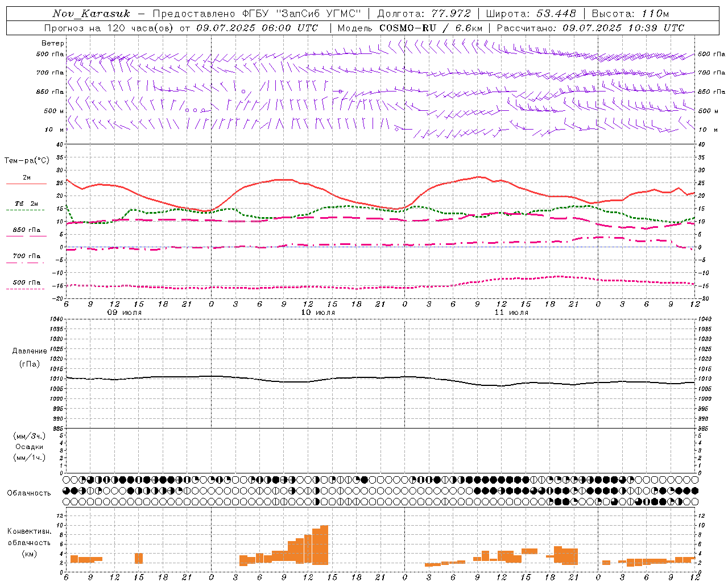
Task: Click the 500 гПа temperature legend entry
Action: point(26,284)
